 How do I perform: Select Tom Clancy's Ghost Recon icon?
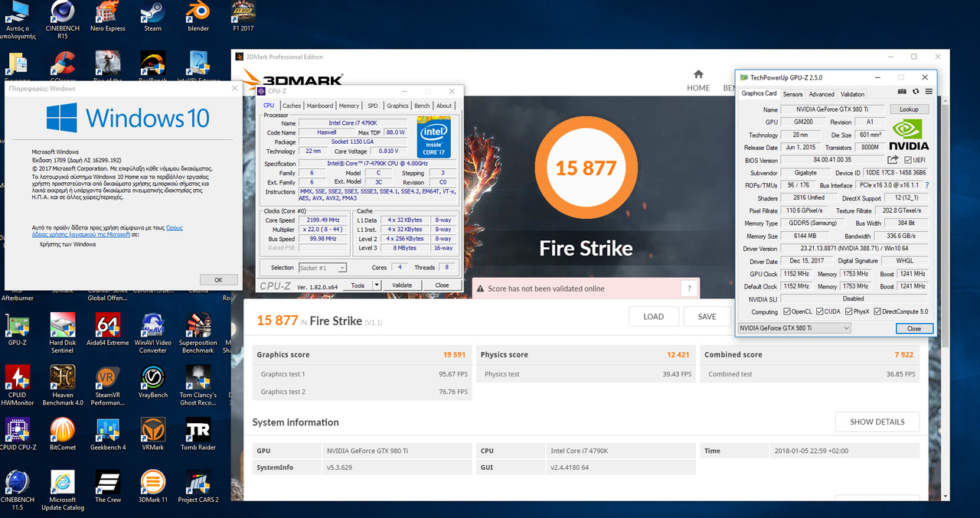coord(198,386)
